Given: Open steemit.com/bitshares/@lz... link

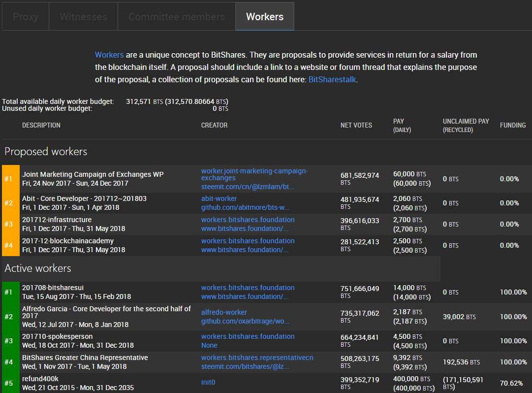Looking at the screenshot, I should click(245, 366).
